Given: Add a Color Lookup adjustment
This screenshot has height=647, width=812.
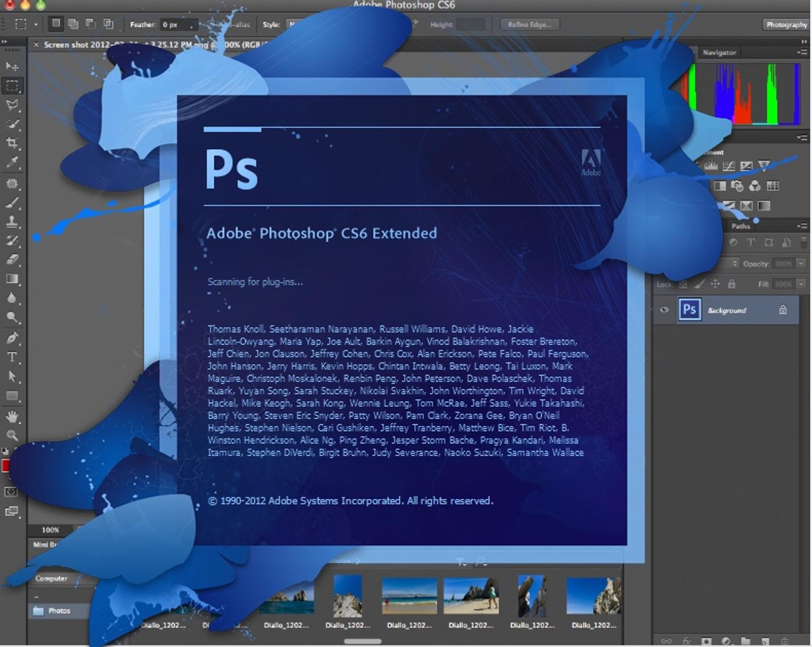Looking at the screenshot, I should (x=773, y=186).
